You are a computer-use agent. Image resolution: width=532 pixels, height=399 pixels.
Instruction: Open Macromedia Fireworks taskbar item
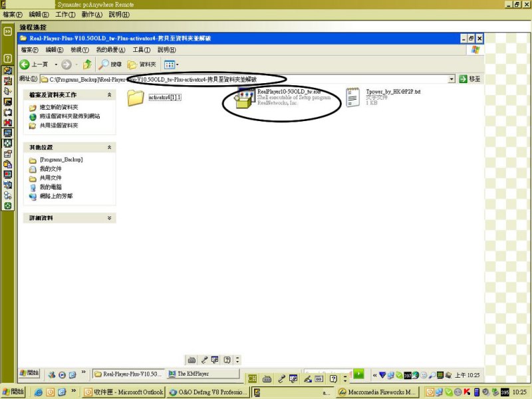pyautogui.click(x=378, y=392)
